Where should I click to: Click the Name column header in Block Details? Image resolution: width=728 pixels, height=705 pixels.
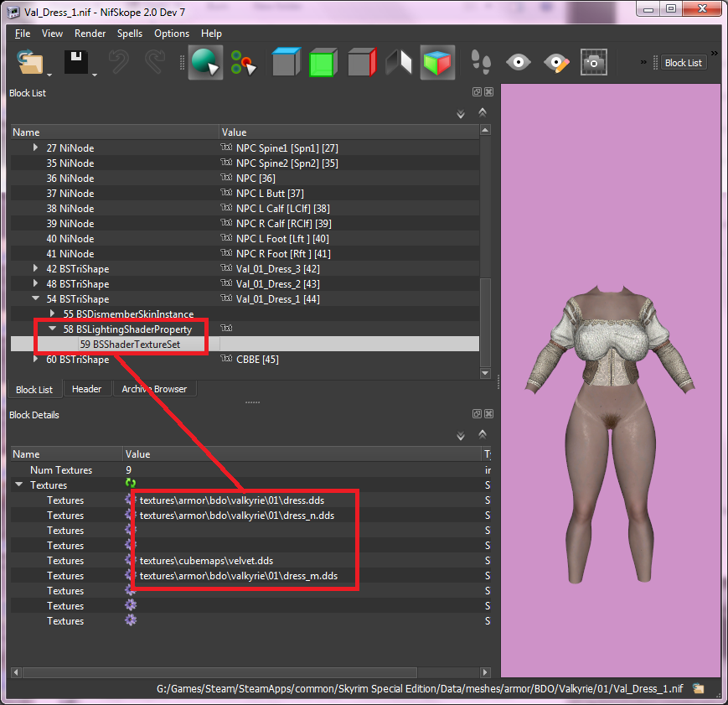[x=66, y=454]
